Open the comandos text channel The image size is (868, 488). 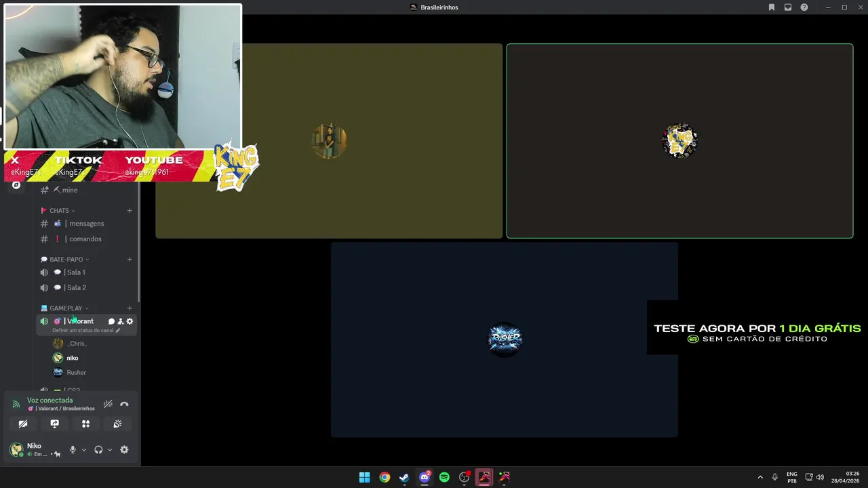click(x=86, y=239)
